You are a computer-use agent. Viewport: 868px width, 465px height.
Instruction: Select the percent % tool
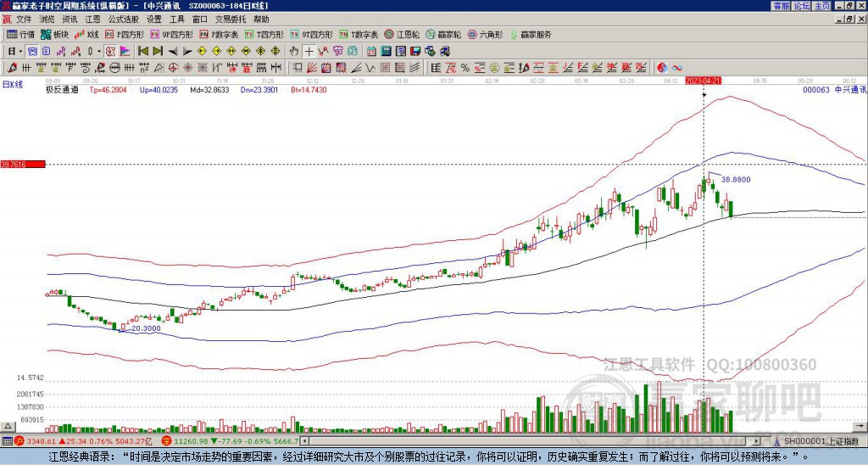point(465,68)
